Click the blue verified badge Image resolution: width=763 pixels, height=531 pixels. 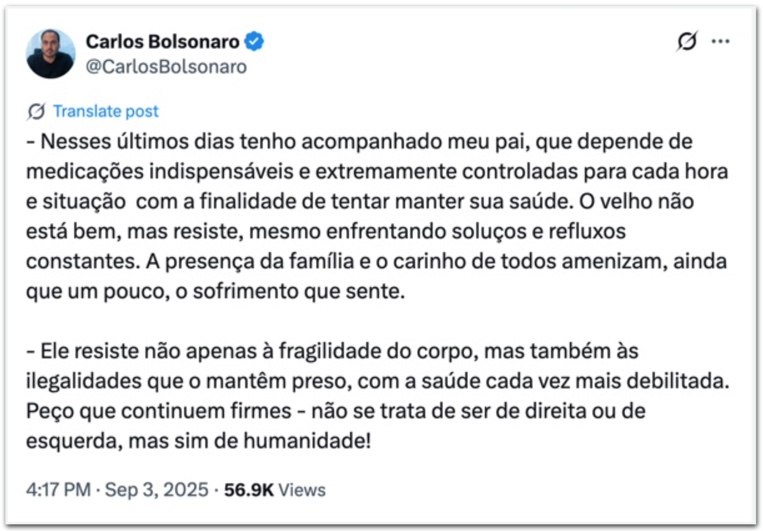[254, 41]
